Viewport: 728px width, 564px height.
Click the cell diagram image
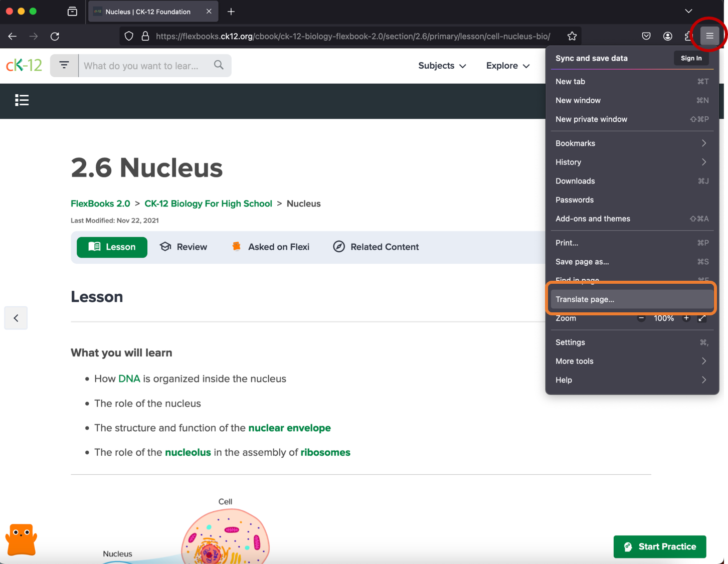pyautogui.click(x=225, y=535)
